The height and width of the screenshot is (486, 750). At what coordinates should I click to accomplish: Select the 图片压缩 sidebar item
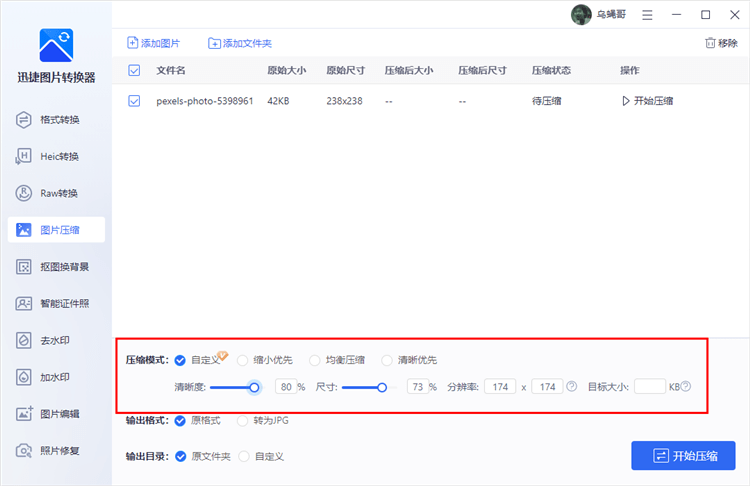56,230
